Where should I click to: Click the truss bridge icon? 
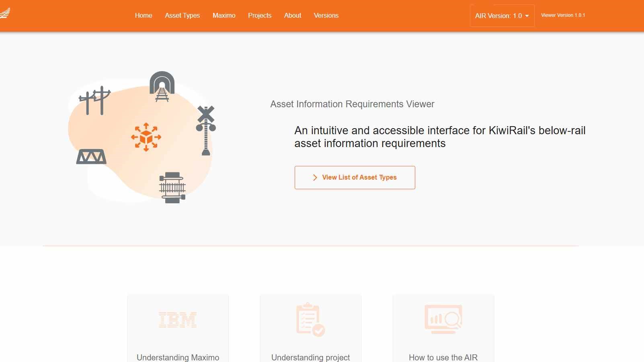click(x=91, y=157)
